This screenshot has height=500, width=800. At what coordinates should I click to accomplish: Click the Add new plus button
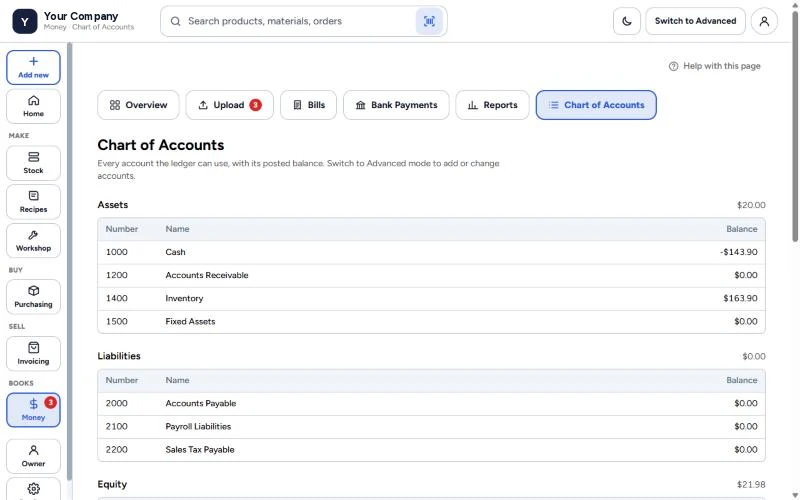point(33,67)
